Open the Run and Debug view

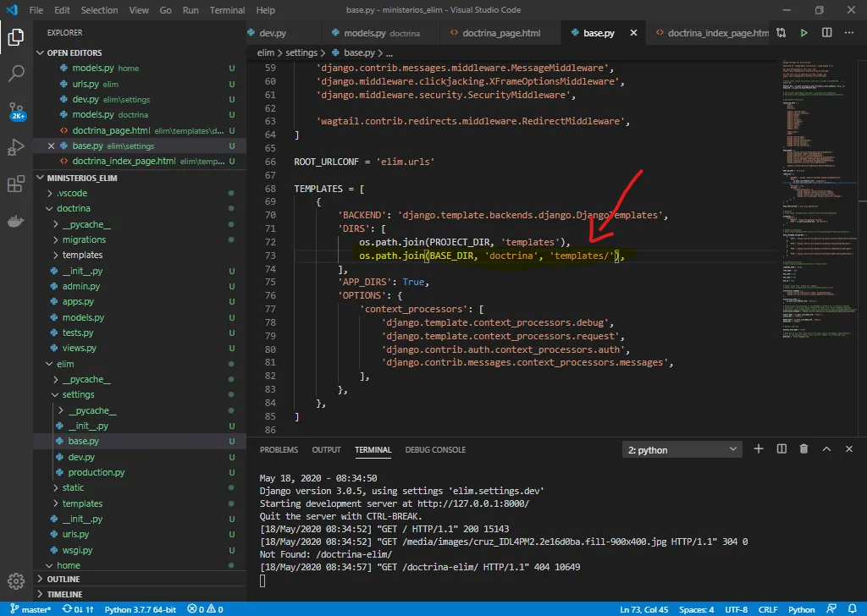[16, 148]
